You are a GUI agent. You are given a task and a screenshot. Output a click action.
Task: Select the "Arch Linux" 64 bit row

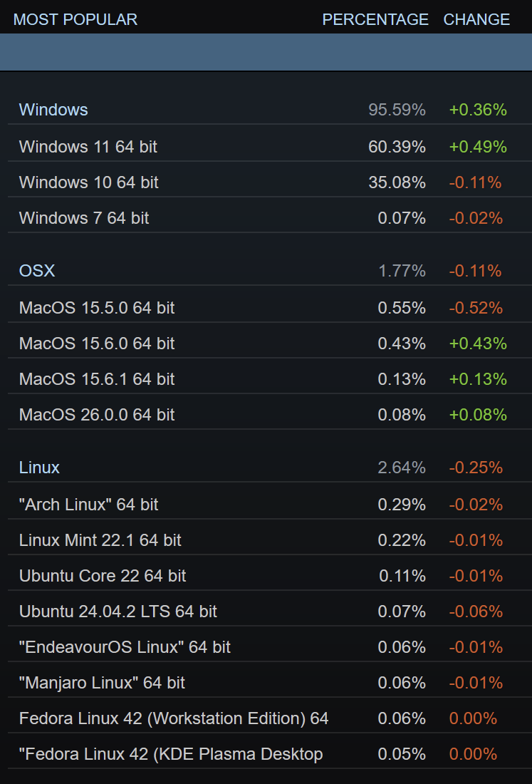[89, 505]
